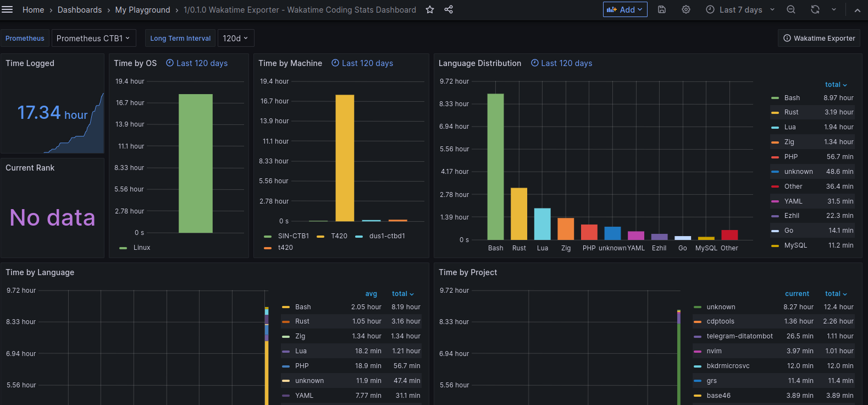This screenshot has width=868, height=405.
Task: Star this dashboard as favorite
Action: 430,10
